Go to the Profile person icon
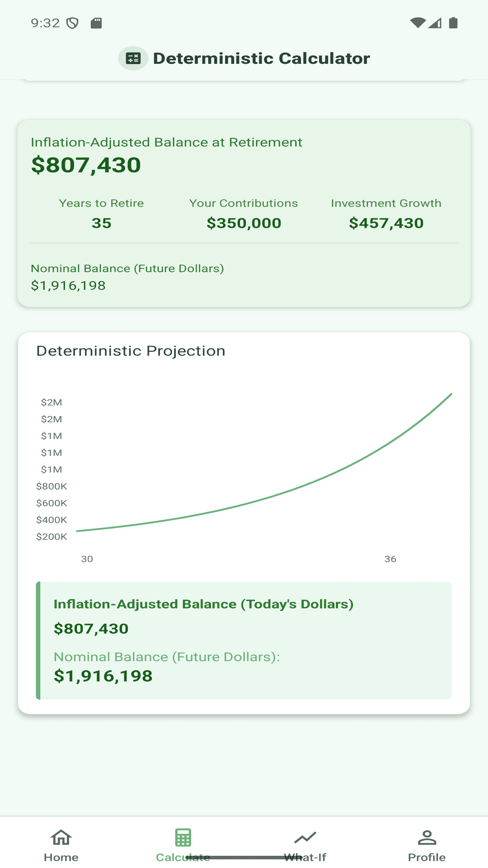Image resolution: width=488 pixels, height=868 pixels. coord(427,838)
